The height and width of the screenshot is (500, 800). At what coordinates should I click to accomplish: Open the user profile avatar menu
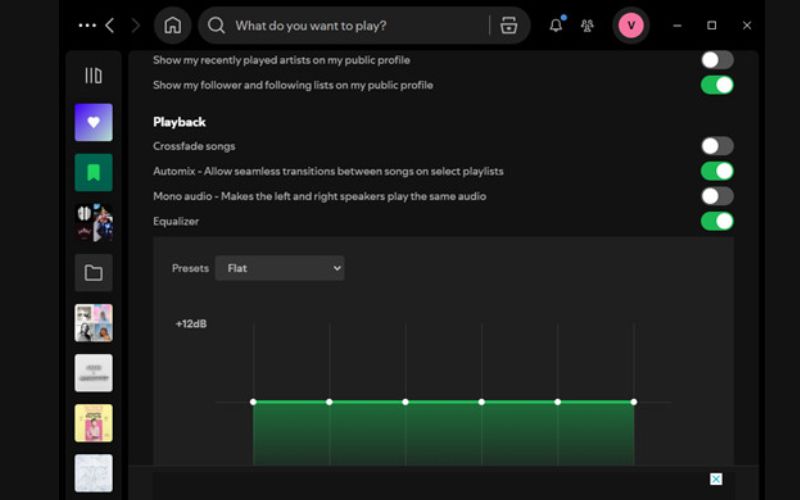coord(631,25)
